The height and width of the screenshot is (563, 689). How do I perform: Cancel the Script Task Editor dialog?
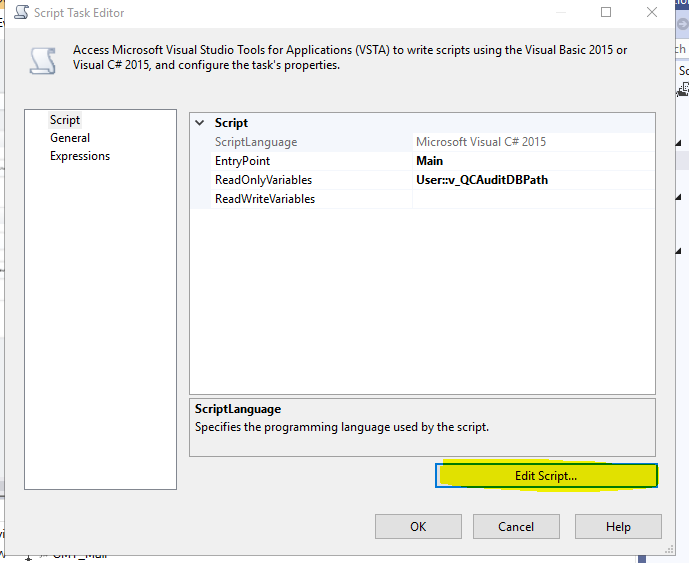coord(516,527)
